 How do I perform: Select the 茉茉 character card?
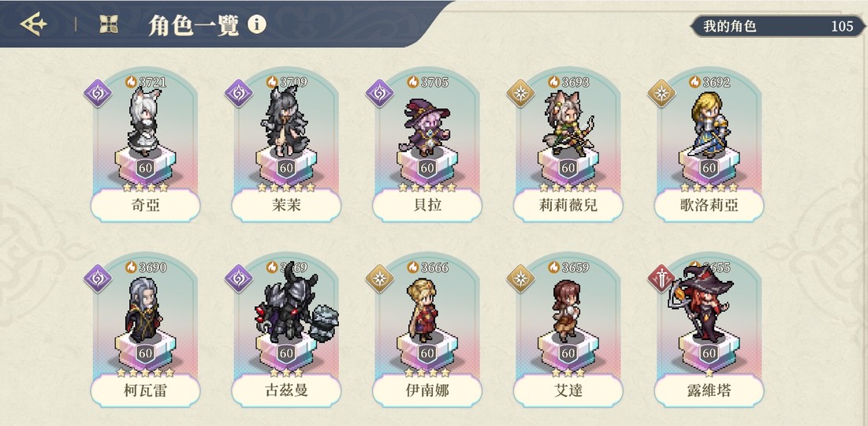click(x=286, y=147)
